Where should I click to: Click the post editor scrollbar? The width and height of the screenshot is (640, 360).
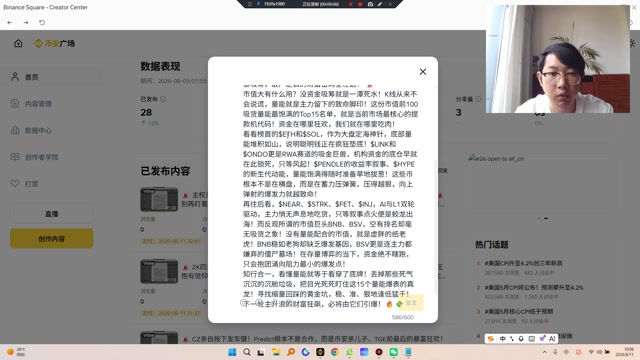point(436,227)
